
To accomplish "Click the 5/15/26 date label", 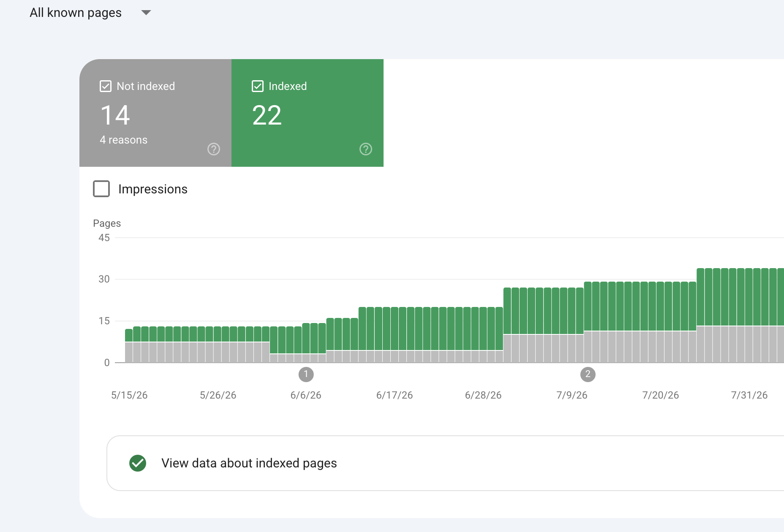I will [x=129, y=395].
